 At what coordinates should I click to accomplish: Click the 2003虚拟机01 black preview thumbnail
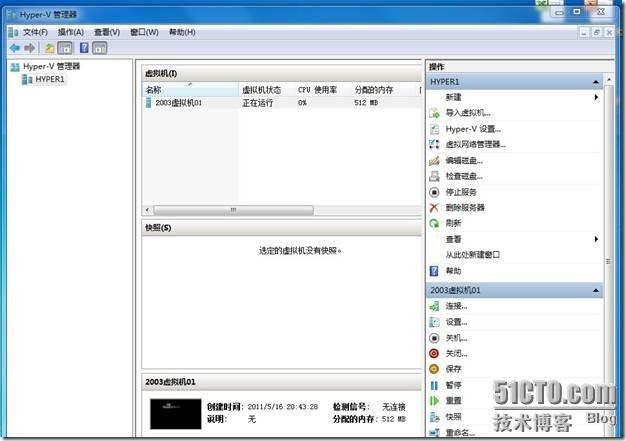coord(176,414)
